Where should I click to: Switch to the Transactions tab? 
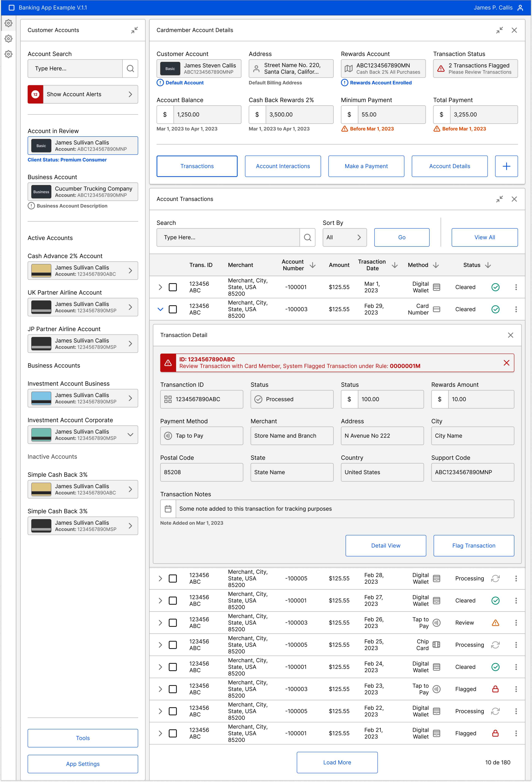pos(197,166)
